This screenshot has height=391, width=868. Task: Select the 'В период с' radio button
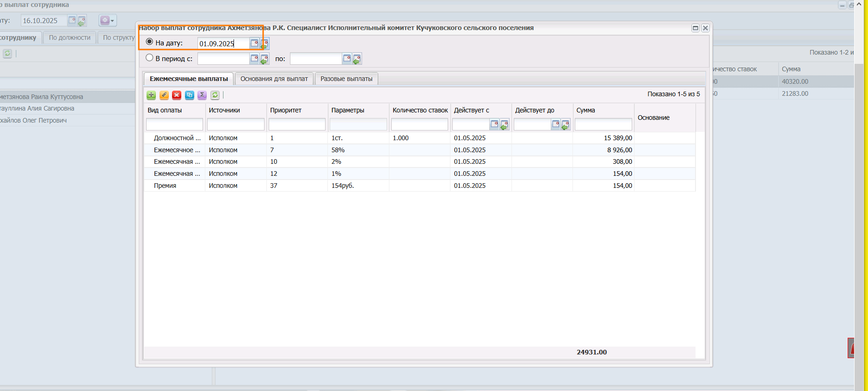149,58
